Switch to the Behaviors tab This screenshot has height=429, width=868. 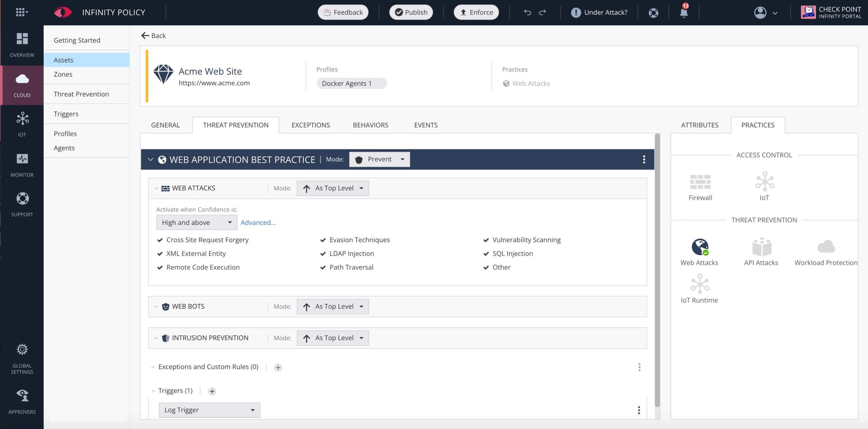tap(371, 125)
